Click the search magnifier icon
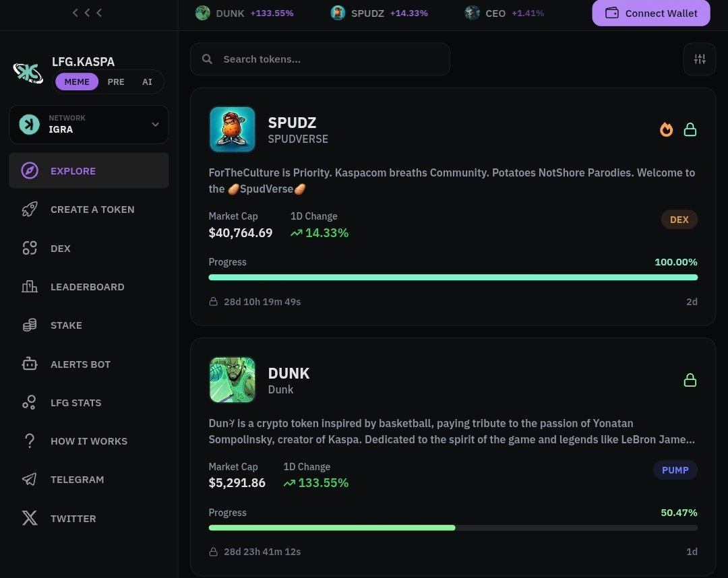This screenshot has width=728, height=578. [x=207, y=59]
